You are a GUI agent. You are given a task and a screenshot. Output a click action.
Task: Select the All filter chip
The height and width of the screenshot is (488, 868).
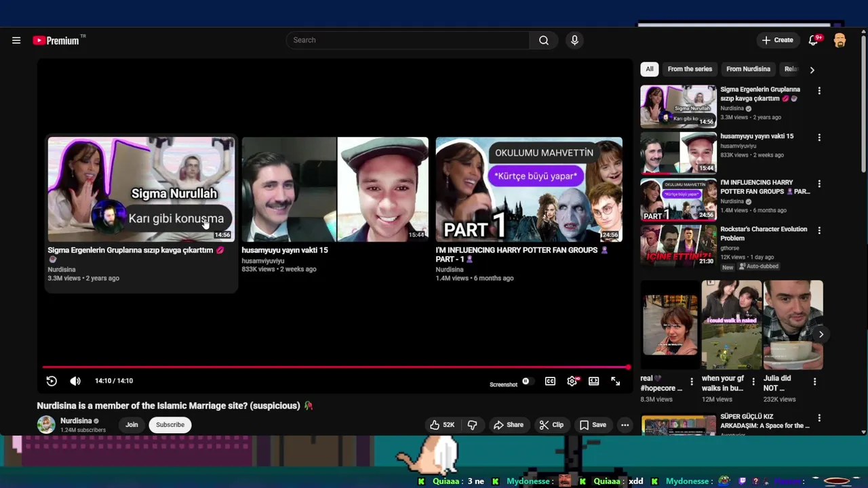(x=650, y=69)
